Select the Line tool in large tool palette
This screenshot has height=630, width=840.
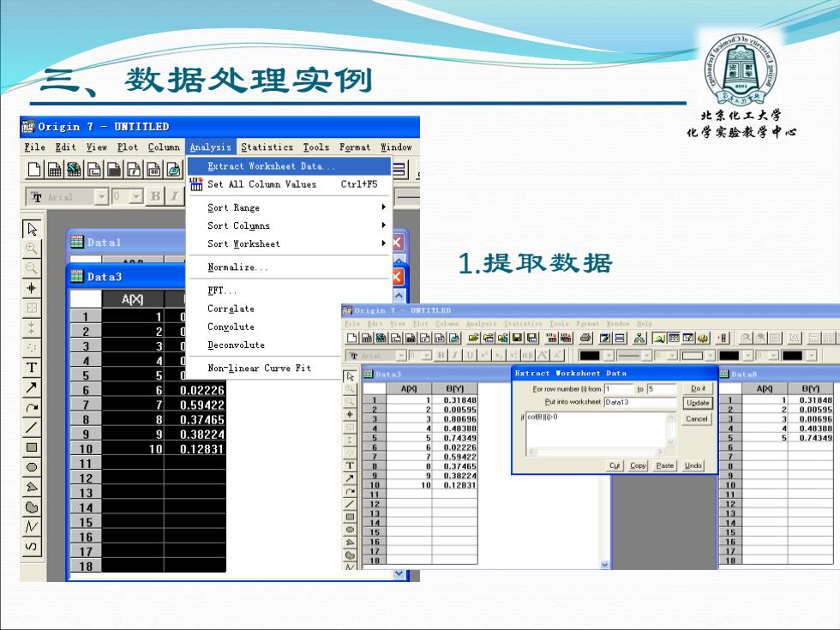tap(32, 427)
